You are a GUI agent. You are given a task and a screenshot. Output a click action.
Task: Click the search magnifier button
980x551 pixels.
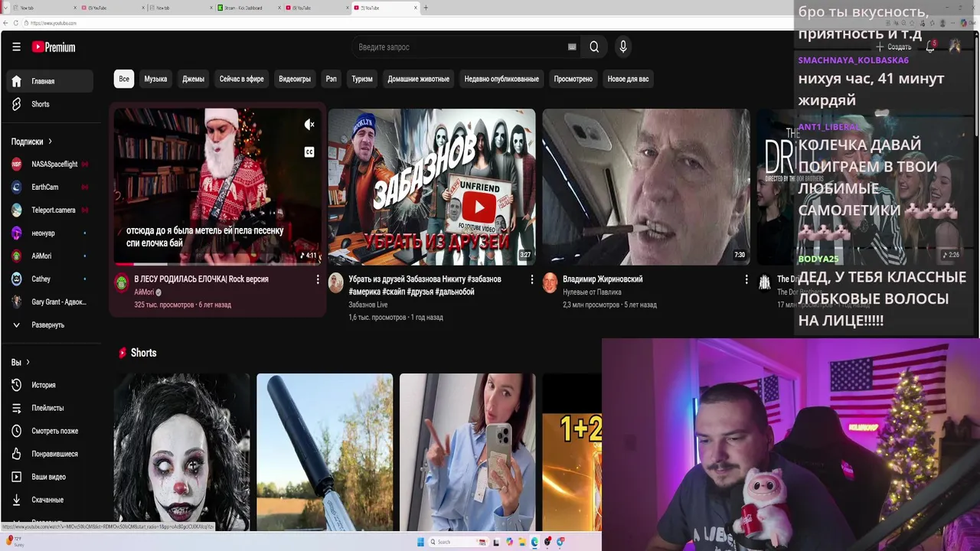594,47
